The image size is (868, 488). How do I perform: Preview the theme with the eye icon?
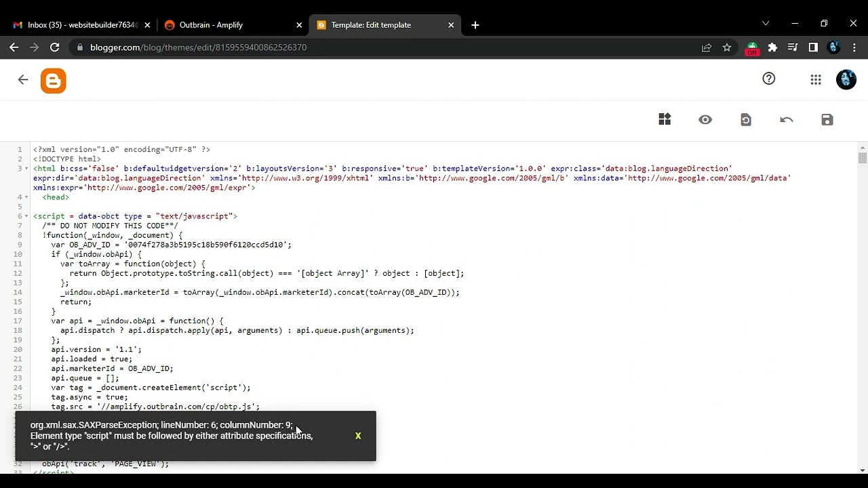(x=705, y=119)
